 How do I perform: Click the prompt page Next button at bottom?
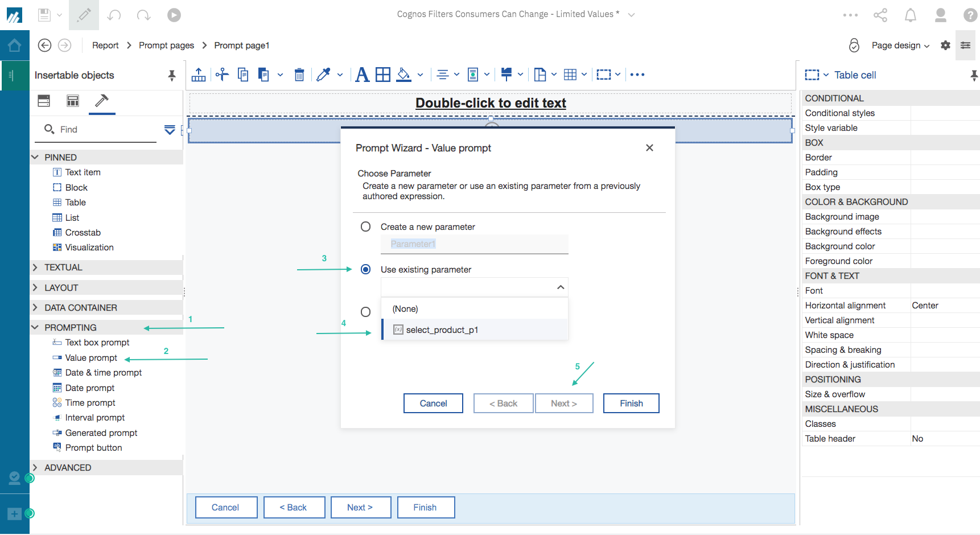point(360,507)
